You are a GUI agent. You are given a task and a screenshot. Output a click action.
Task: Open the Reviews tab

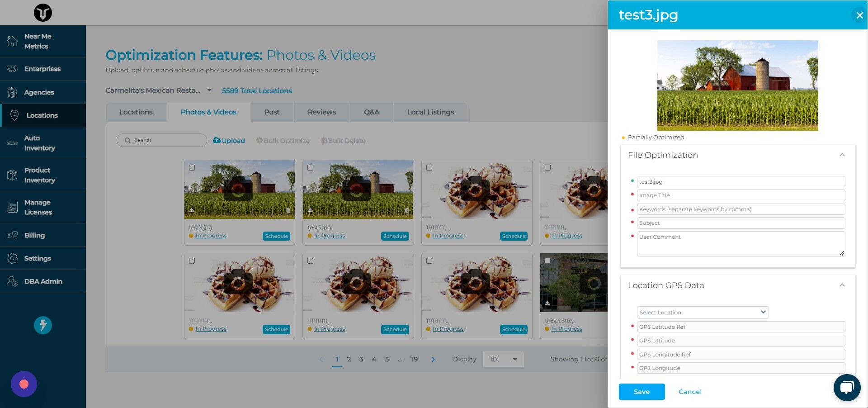(321, 112)
